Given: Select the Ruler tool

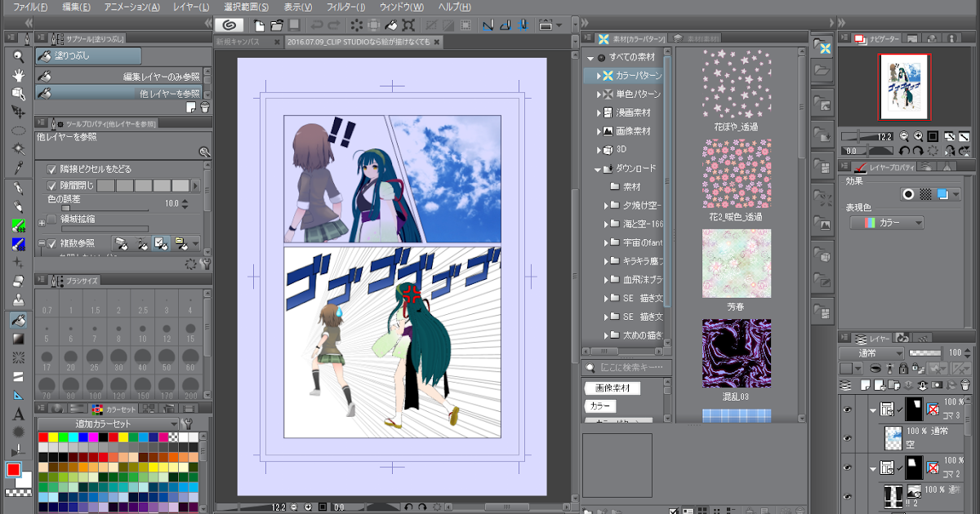Looking at the screenshot, I should coord(18,395).
